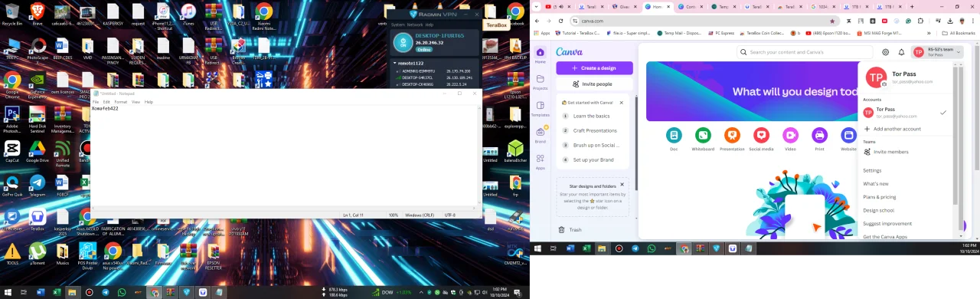The image size is (980, 299).
Task: Open WhatsApp from left taskbar
Action: 122,292
